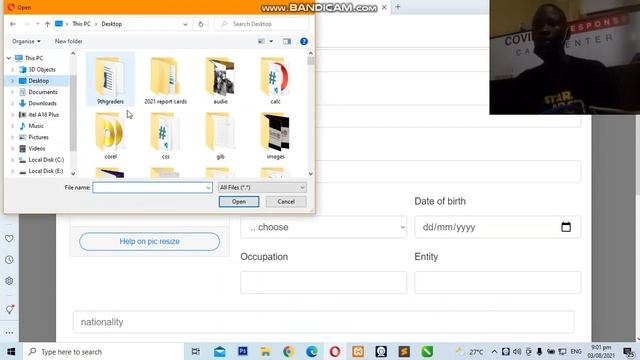Select Pictures in navigation tree
The width and height of the screenshot is (640, 360).
tap(38, 137)
